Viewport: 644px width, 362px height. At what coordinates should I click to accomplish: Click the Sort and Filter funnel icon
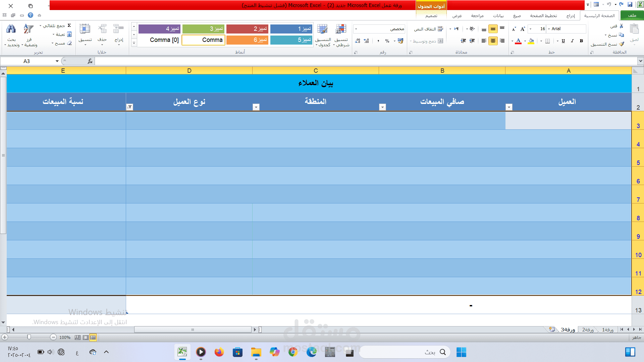point(29,29)
